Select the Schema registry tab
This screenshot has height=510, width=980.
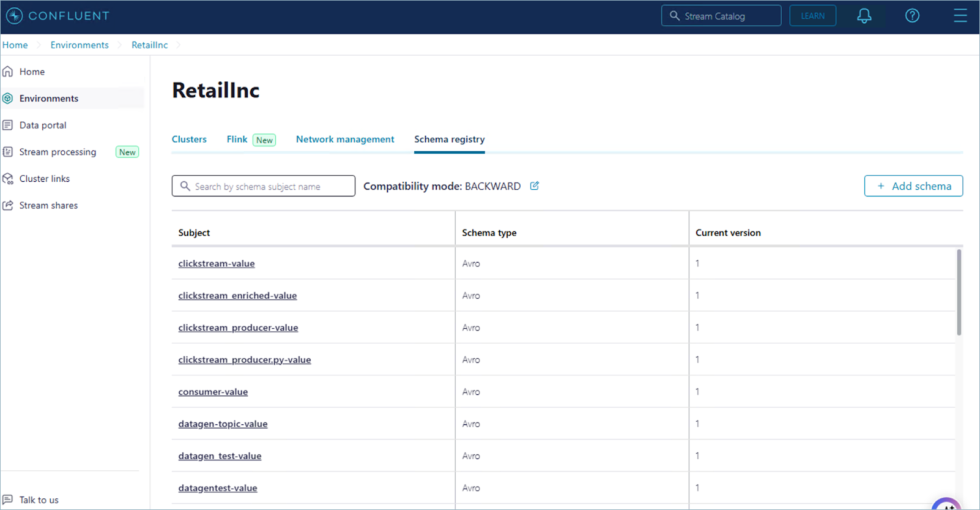click(449, 140)
